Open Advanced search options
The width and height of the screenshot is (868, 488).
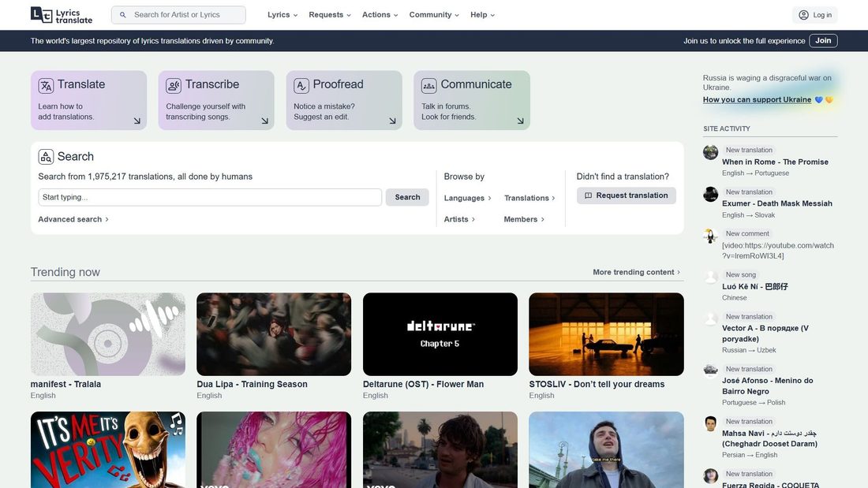(73, 219)
